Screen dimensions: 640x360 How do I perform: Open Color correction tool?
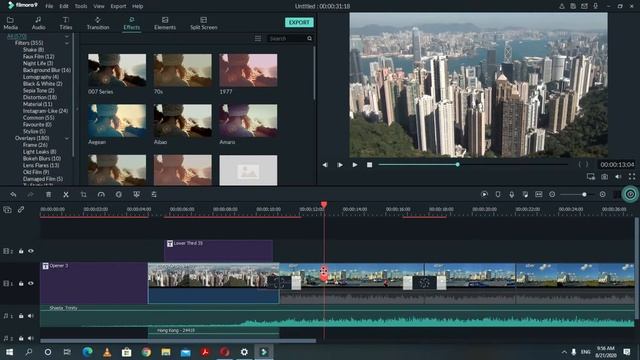(118, 195)
